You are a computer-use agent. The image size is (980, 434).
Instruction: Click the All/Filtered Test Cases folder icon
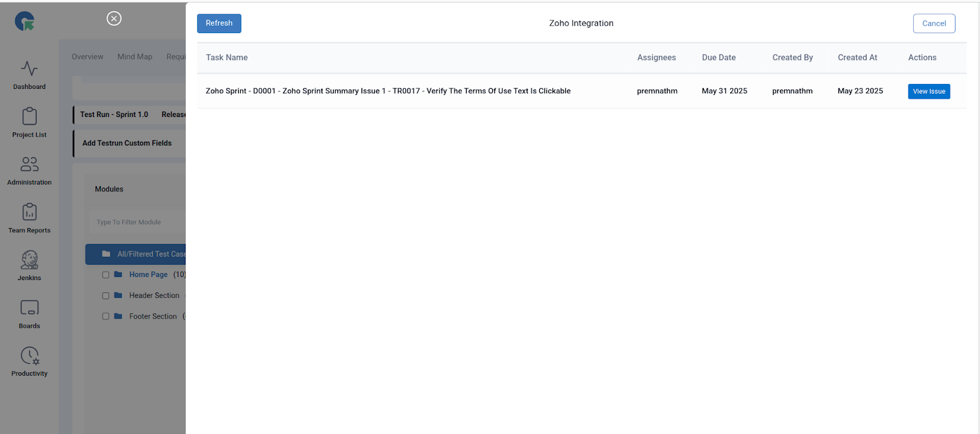coord(106,254)
